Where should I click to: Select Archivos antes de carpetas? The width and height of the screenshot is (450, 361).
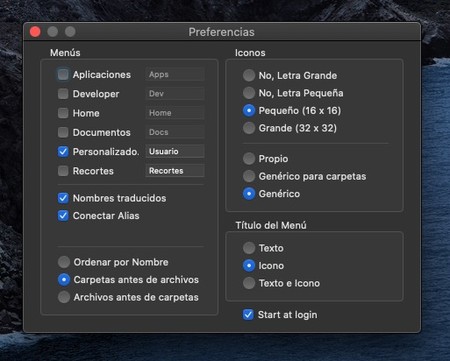64,297
